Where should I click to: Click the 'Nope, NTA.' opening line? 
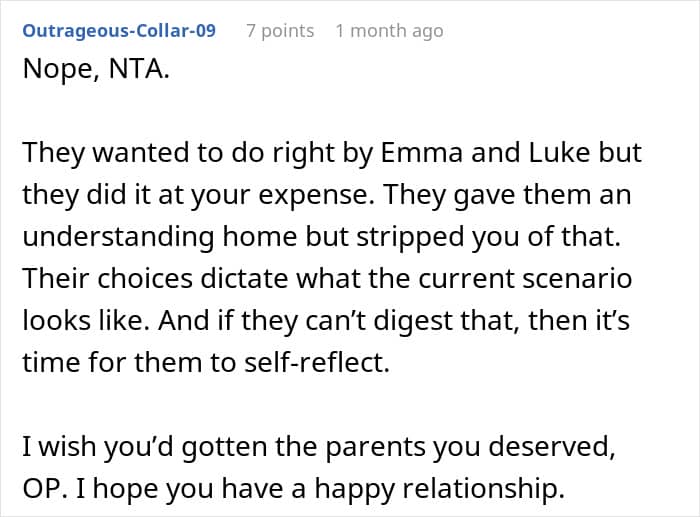coord(96,69)
